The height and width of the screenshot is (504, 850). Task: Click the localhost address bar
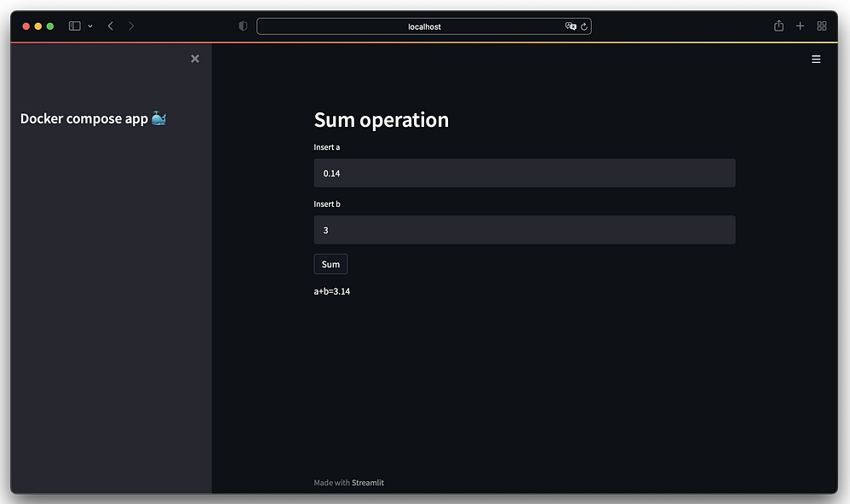click(x=424, y=26)
